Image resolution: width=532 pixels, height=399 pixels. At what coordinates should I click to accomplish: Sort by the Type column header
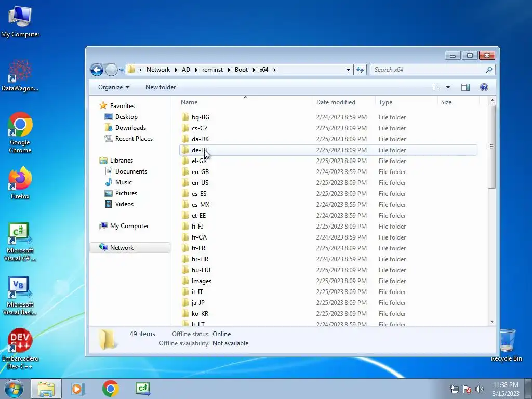406,102
